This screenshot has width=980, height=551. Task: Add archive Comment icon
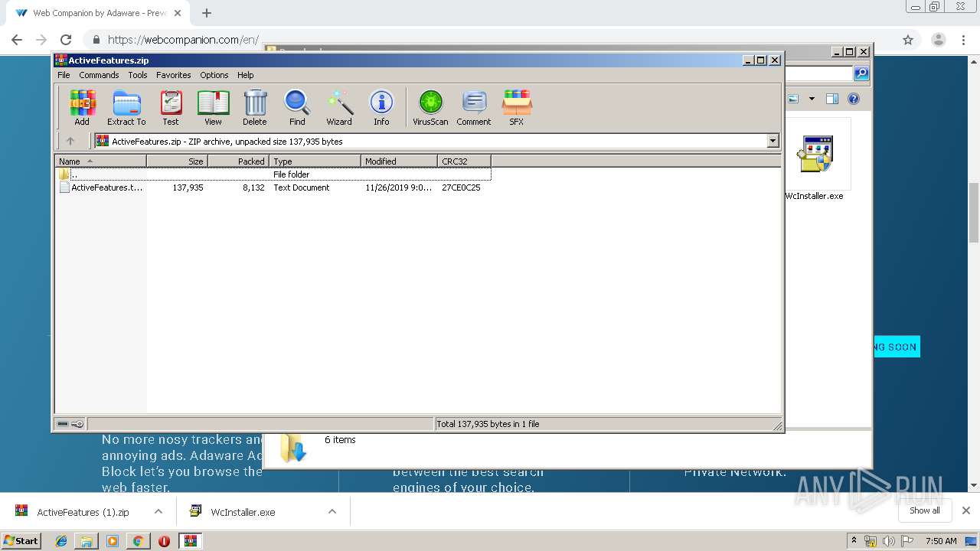474,107
